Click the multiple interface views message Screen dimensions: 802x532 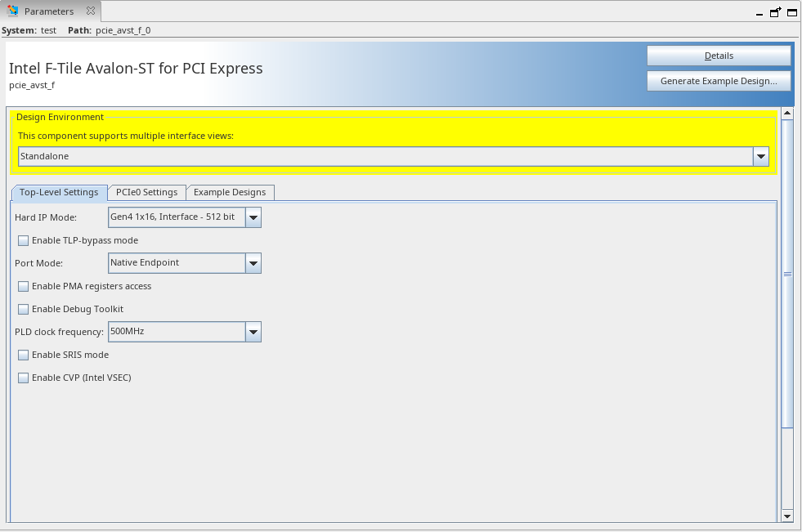[126, 136]
